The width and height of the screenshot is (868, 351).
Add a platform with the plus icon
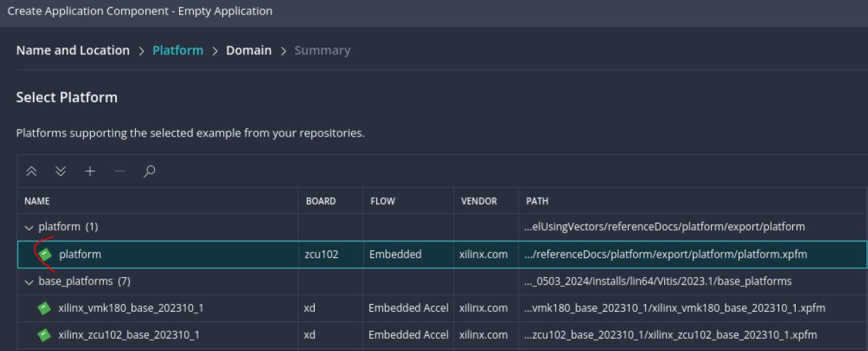(90, 172)
